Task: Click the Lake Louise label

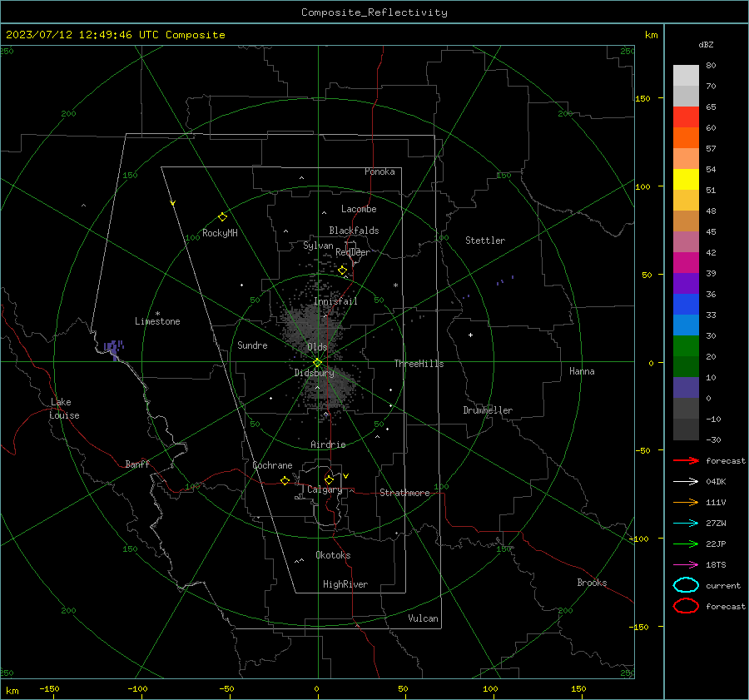Action: (64, 409)
